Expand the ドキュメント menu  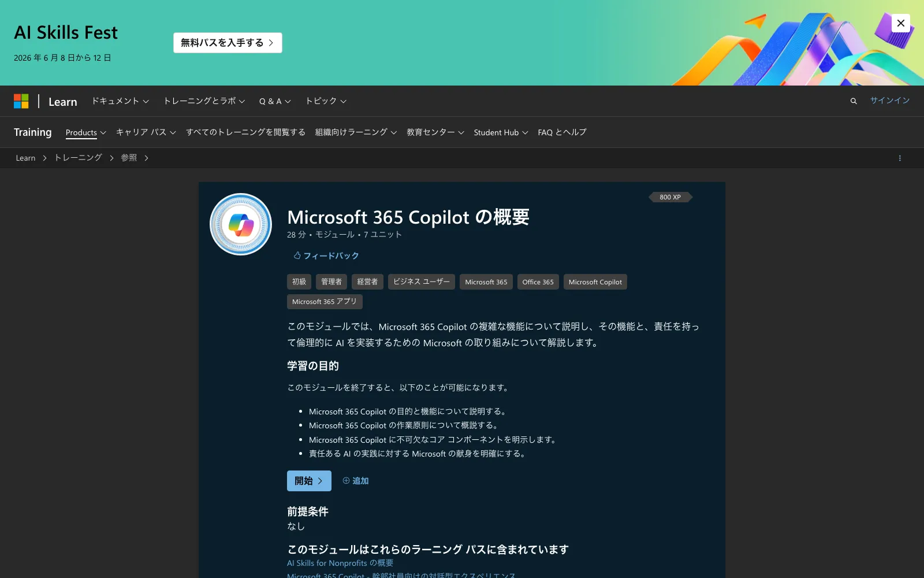[120, 101]
